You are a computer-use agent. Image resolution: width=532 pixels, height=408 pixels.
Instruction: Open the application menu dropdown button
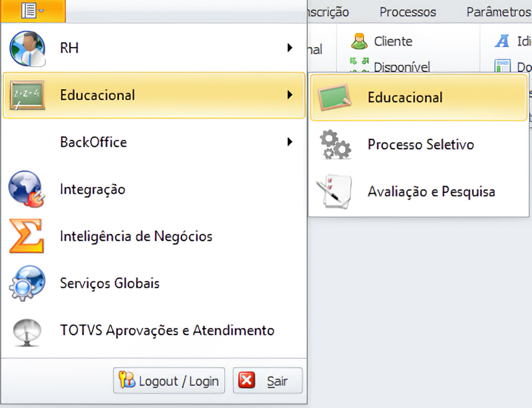pos(33,11)
